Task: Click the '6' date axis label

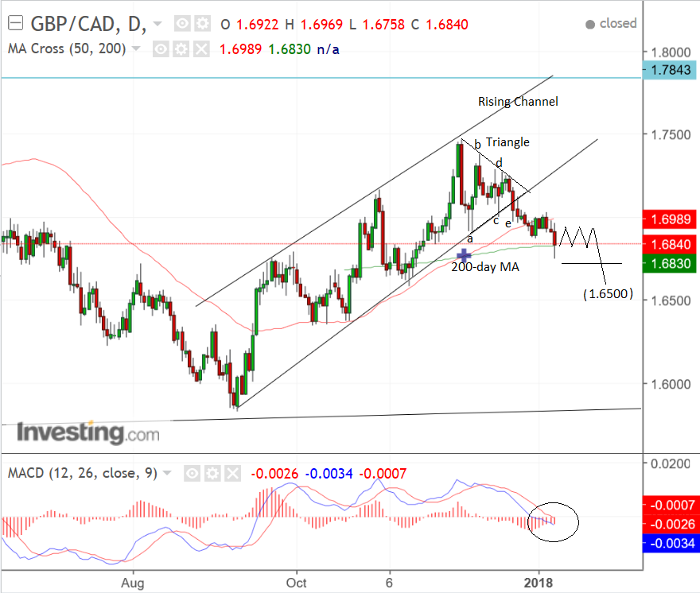Action: click(389, 583)
